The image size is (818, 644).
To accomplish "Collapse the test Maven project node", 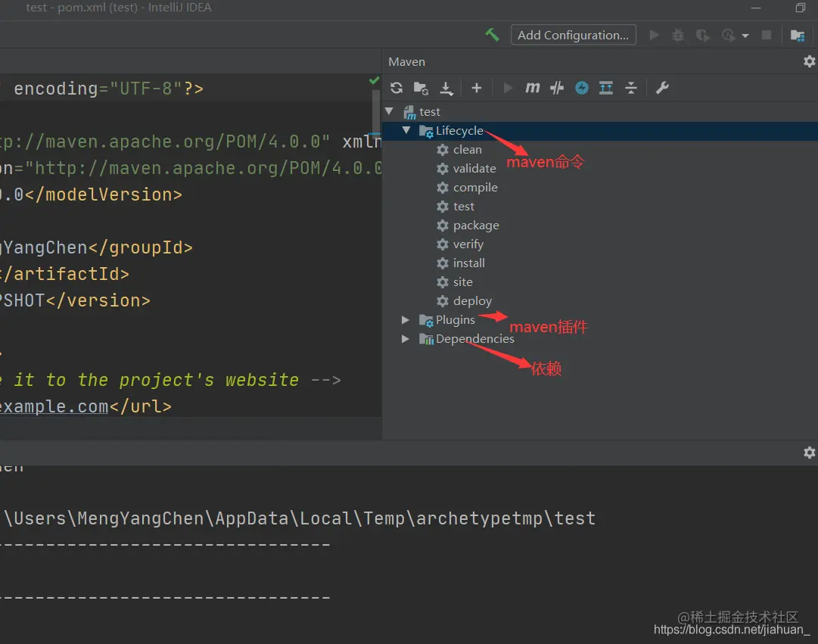I will click(x=389, y=111).
